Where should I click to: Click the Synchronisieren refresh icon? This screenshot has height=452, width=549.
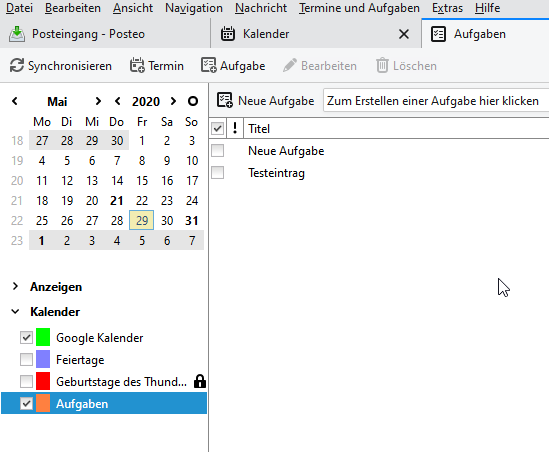click(16, 65)
